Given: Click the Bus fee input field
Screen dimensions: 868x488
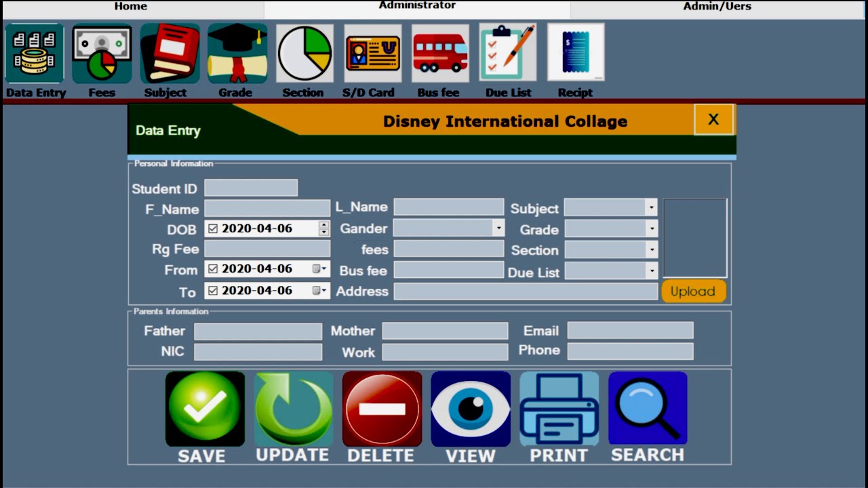Looking at the screenshot, I should click(449, 270).
